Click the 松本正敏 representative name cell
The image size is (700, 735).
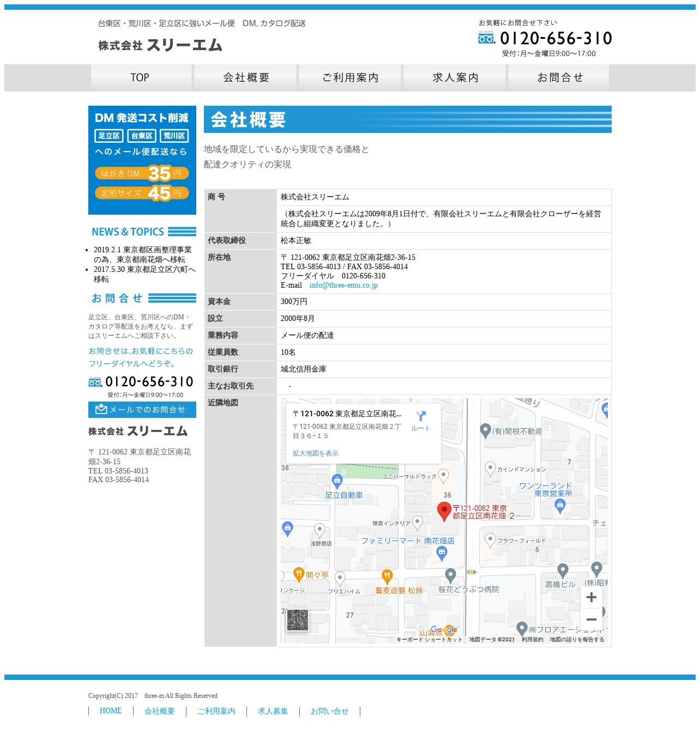[x=444, y=241]
